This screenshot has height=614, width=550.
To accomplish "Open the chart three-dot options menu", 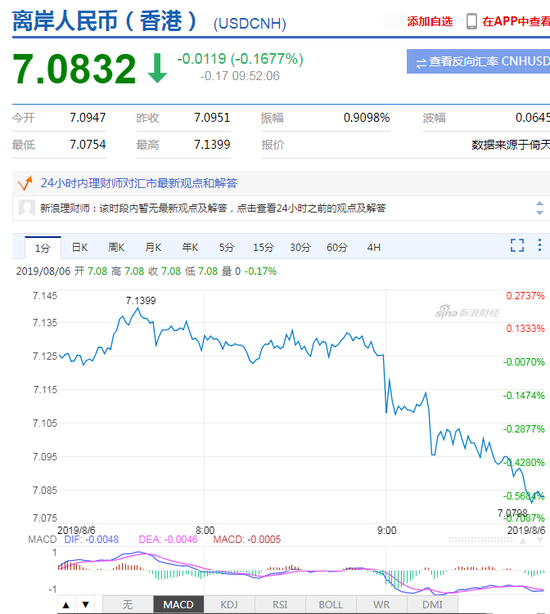I will [539, 245].
